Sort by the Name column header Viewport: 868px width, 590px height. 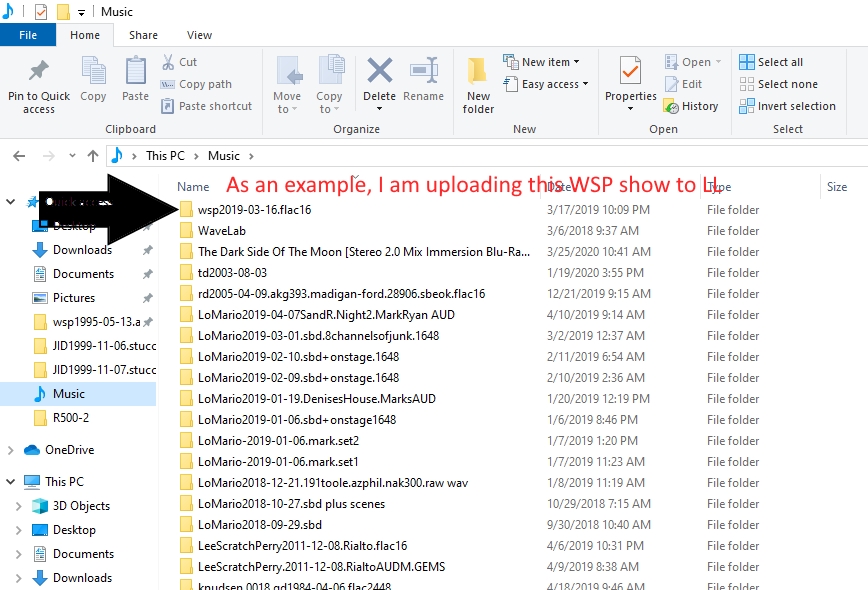click(193, 187)
